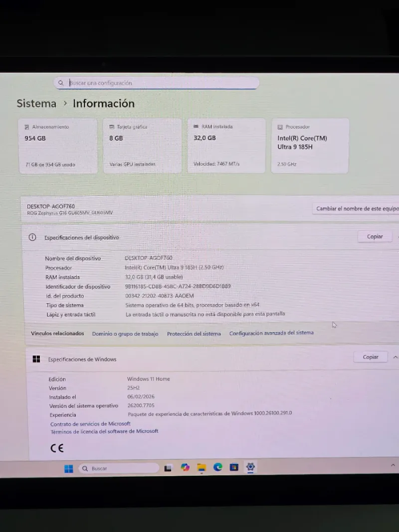
Task: Select version value 25H2
Action: tap(133, 387)
